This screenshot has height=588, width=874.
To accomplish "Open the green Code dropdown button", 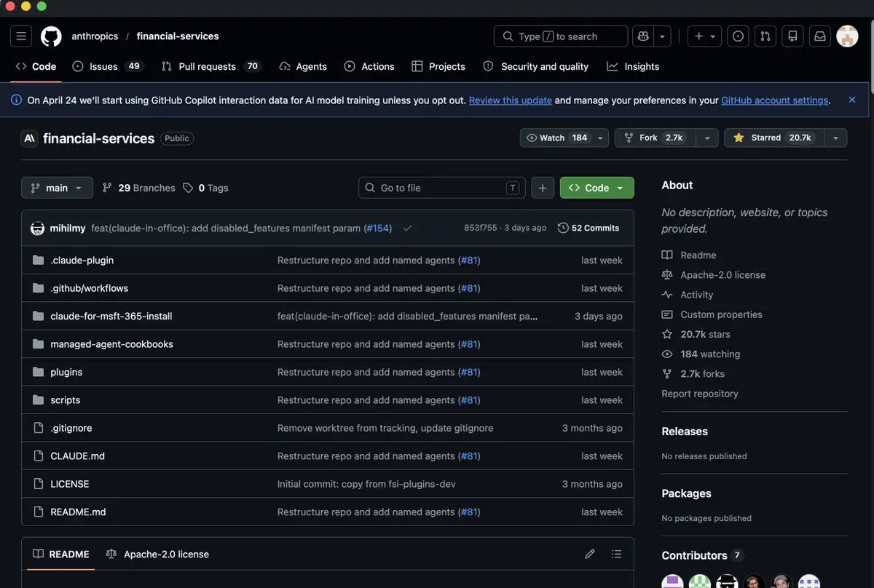I will (x=597, y=188).
